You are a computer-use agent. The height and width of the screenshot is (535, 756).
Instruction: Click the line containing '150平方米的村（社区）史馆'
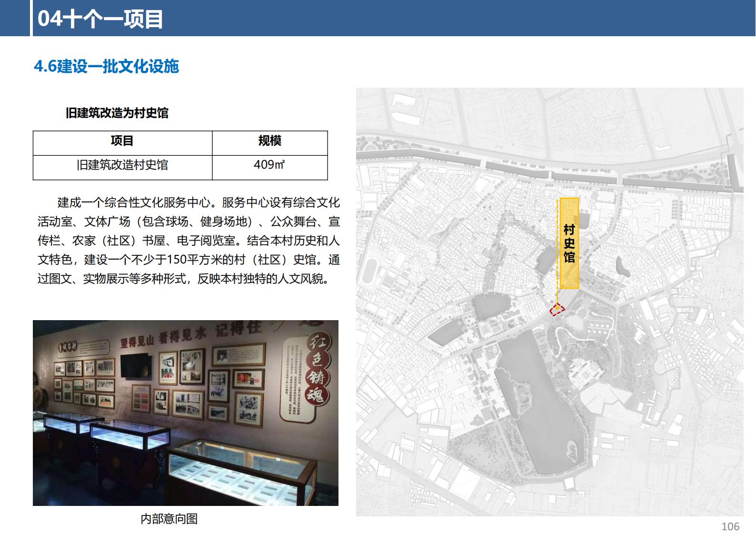189,260
